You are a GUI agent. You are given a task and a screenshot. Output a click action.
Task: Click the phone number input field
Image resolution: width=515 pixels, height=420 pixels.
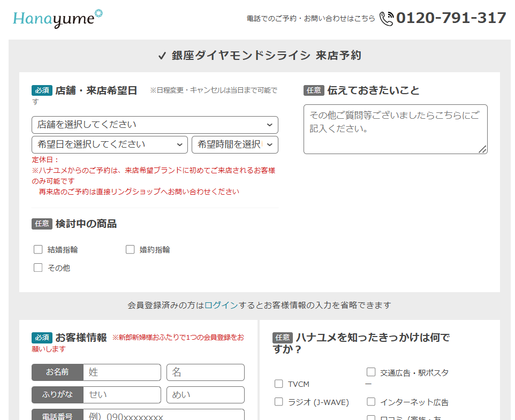pyautogui.click(x=163, y=415)
